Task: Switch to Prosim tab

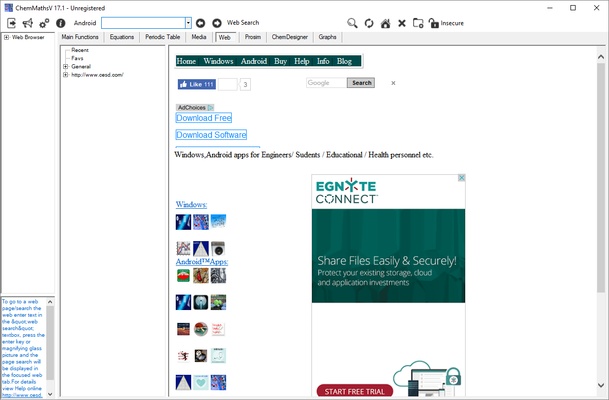Action: tap(252, 37)
